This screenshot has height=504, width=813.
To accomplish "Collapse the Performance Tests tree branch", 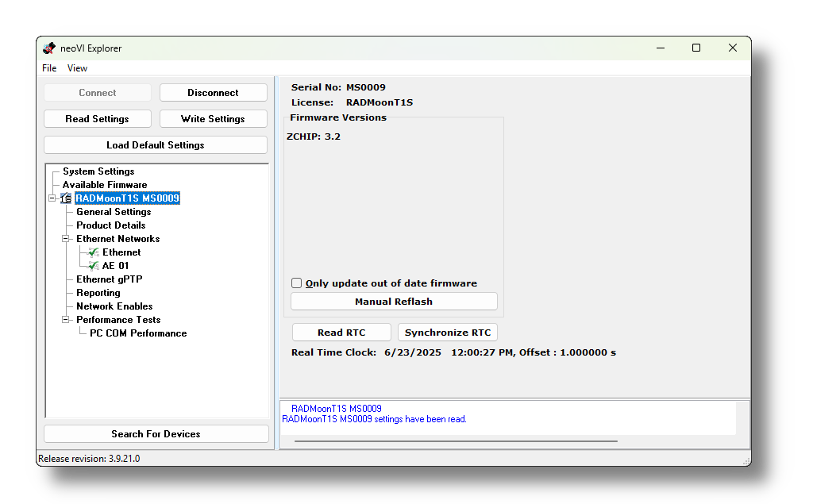I will click(65, 319).
